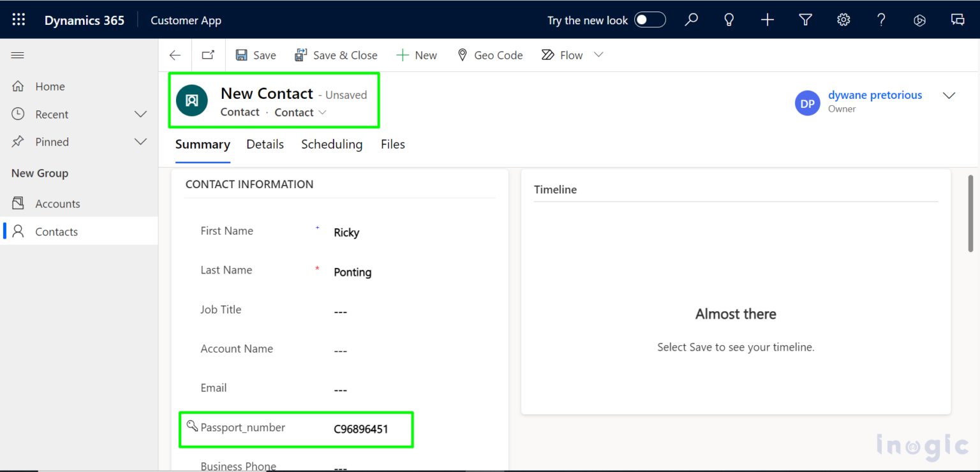Click the back arrow in command bar
This screenshot has height=472, width=980.
(175, 55)
